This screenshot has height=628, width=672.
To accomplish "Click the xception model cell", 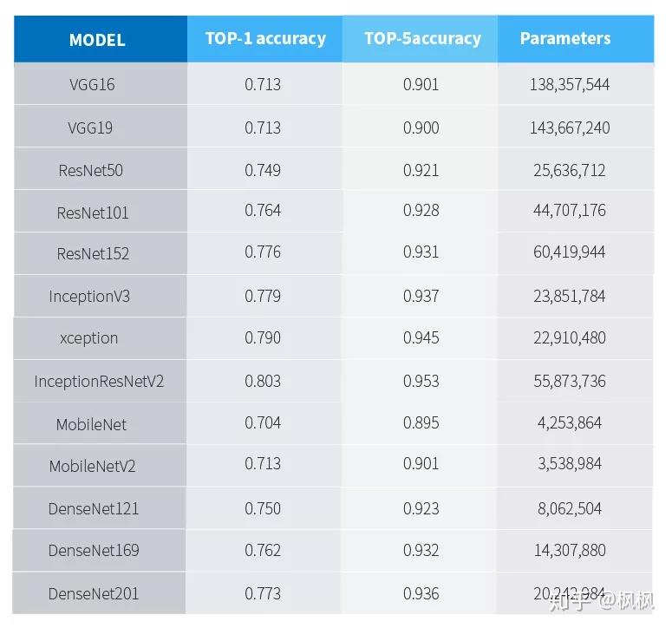I will pos(89,337).
